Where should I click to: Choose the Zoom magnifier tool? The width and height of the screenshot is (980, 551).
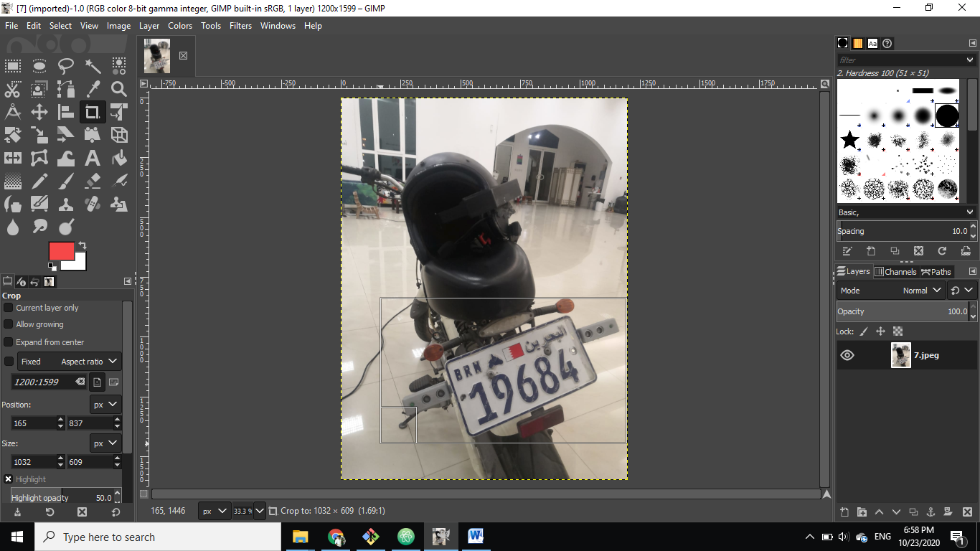pos(119,89)
